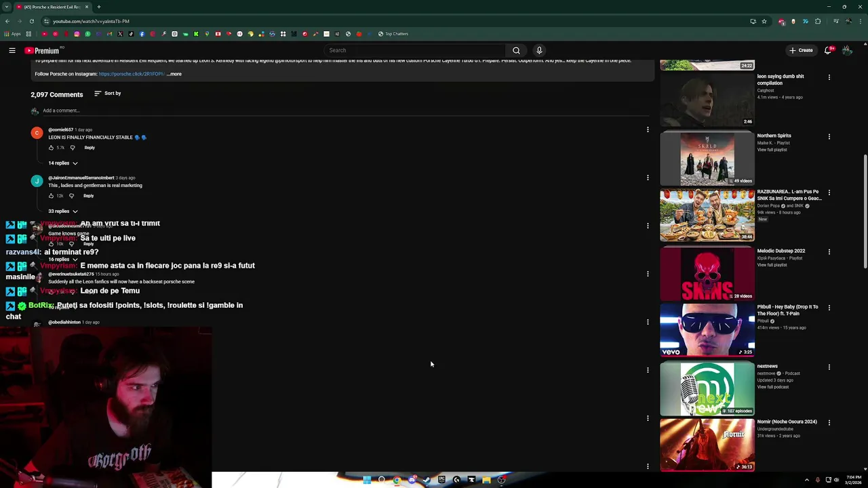Screen dimensions: 868x488
Task: Open the porsche.click Instagram link
Action: [x=132, y=74]
